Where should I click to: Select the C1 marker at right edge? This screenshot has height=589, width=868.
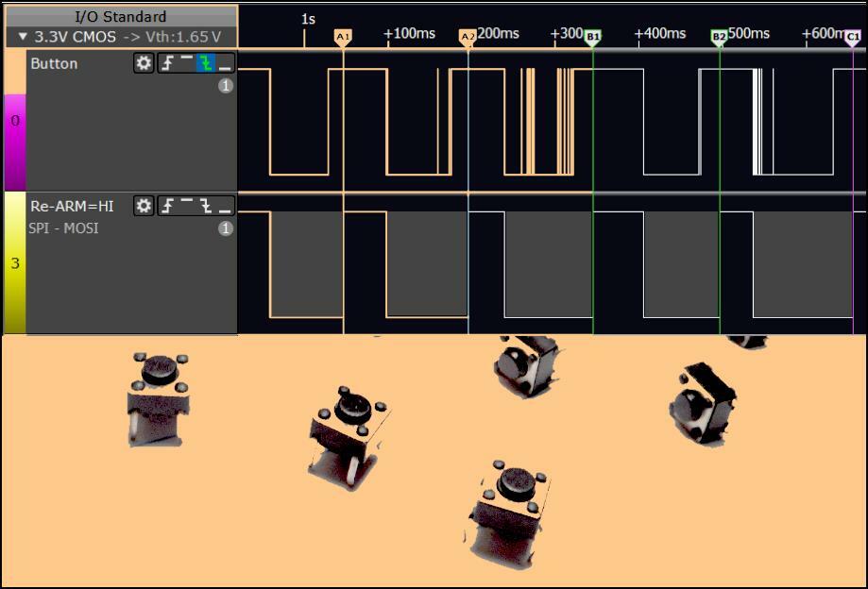tap(852, 37)
